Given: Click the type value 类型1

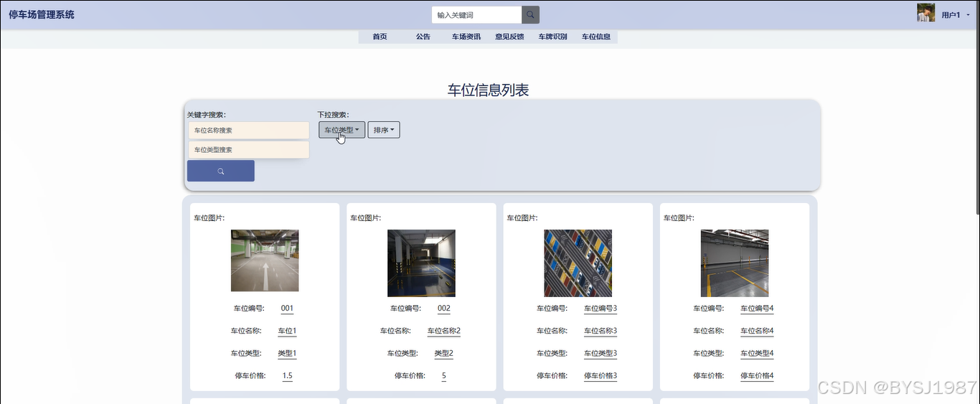Looking at the screenshot, I should tap(287, 353).
